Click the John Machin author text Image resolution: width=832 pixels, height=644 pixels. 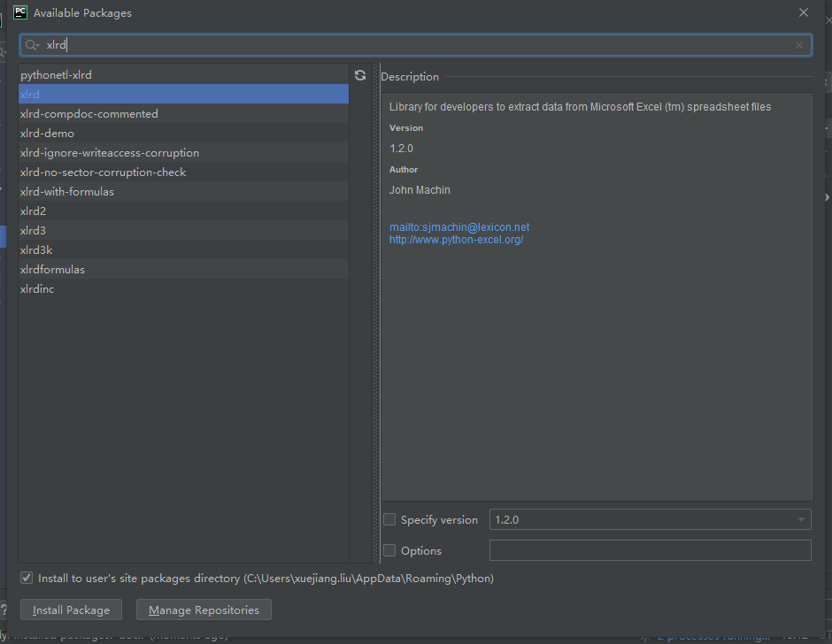coord(420,190)
